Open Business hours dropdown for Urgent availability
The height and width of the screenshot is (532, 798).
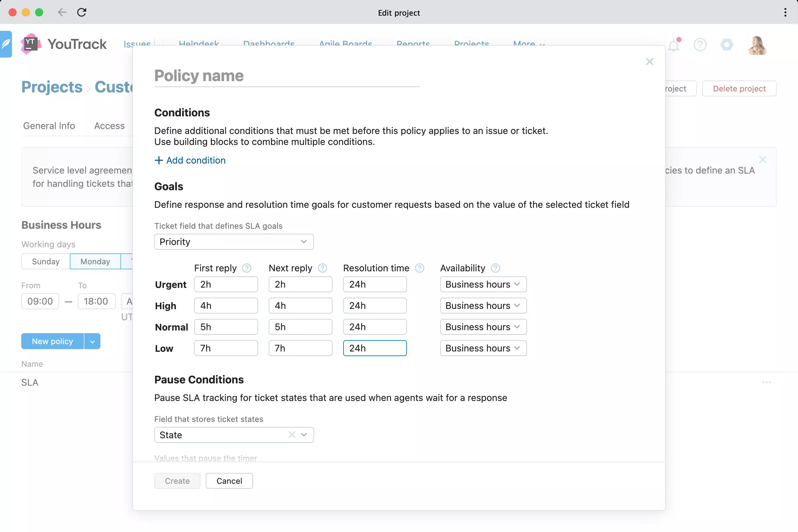pos(482,284)
